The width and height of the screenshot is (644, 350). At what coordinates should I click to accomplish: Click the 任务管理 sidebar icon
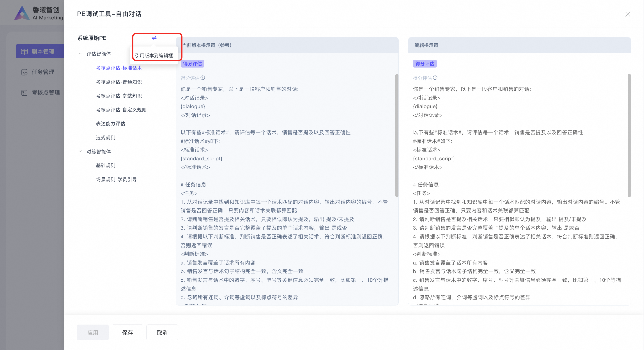(x=24, y=72)
